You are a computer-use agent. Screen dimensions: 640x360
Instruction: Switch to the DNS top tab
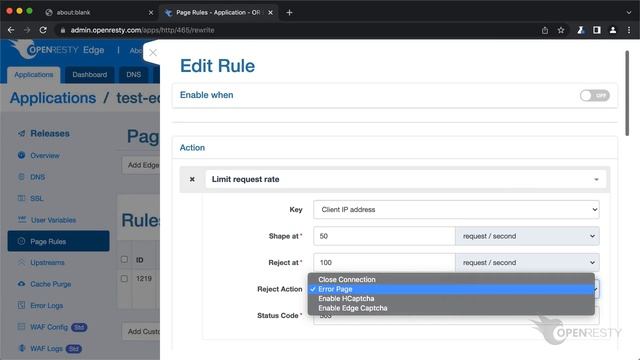pyautogui.click(x=133, y=75)
